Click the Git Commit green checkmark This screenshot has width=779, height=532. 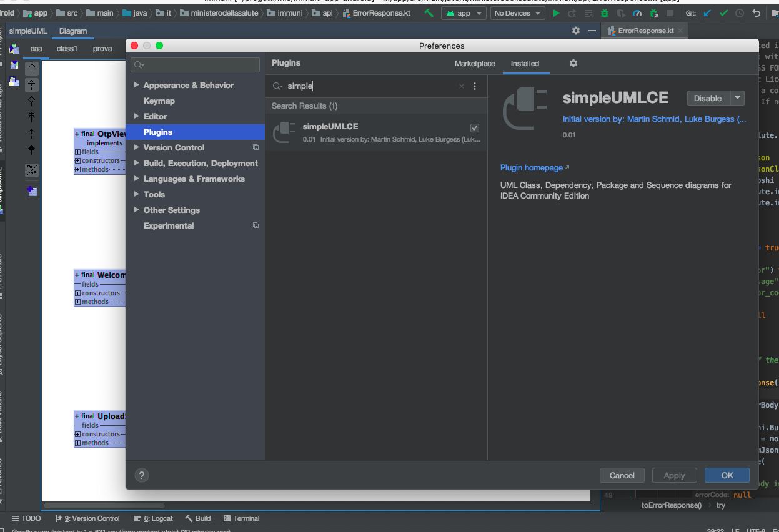723,13
